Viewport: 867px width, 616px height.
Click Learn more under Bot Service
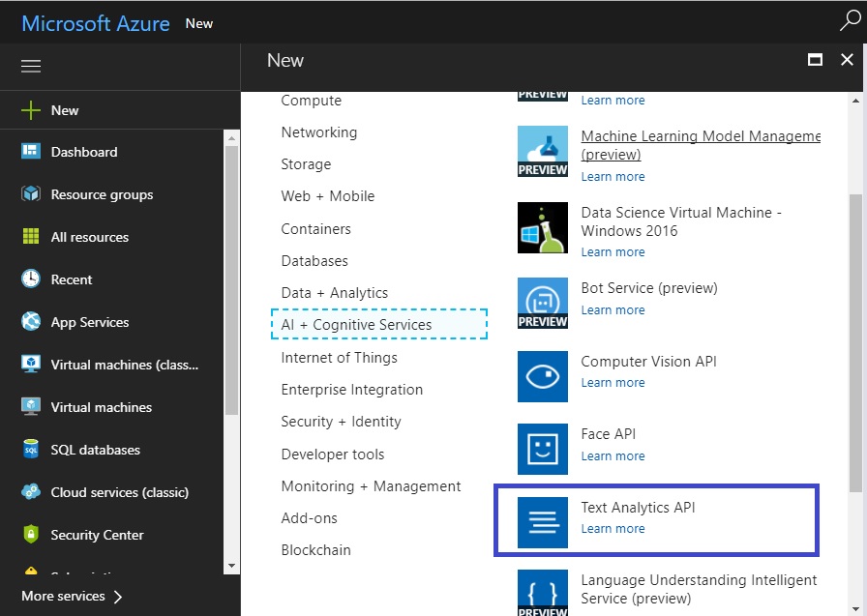point(613,309)
